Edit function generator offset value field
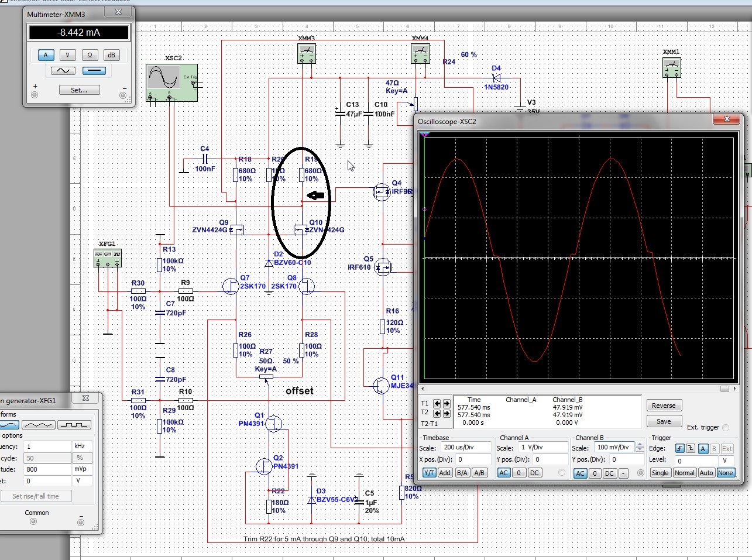 pos(46,481)
